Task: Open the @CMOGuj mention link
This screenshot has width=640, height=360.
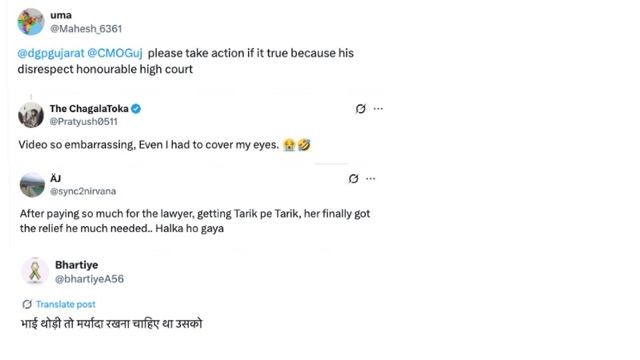Action: [x=115, y=53]
